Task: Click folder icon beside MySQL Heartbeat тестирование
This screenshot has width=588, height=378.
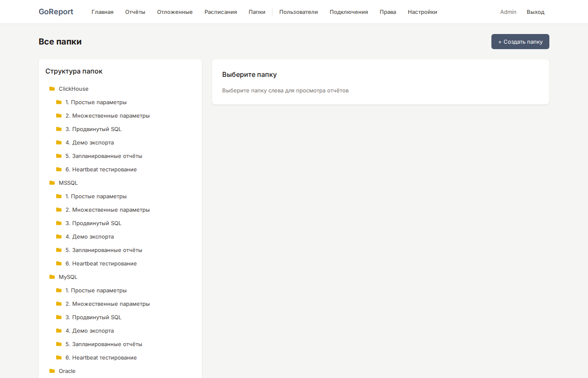Action: (x=59, y=357)
